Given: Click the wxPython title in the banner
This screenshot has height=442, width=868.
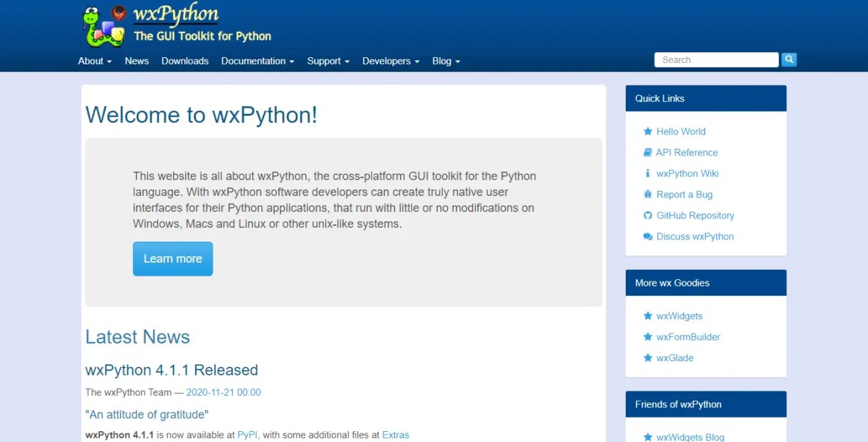Looking at the screenshot, I should pyautogui.click(x=176, y=14).
